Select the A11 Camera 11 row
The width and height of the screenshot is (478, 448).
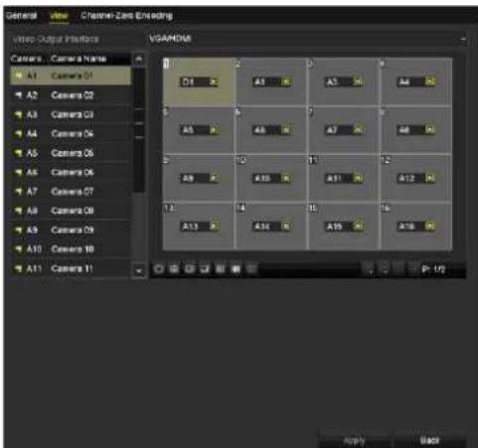point(71,268)
